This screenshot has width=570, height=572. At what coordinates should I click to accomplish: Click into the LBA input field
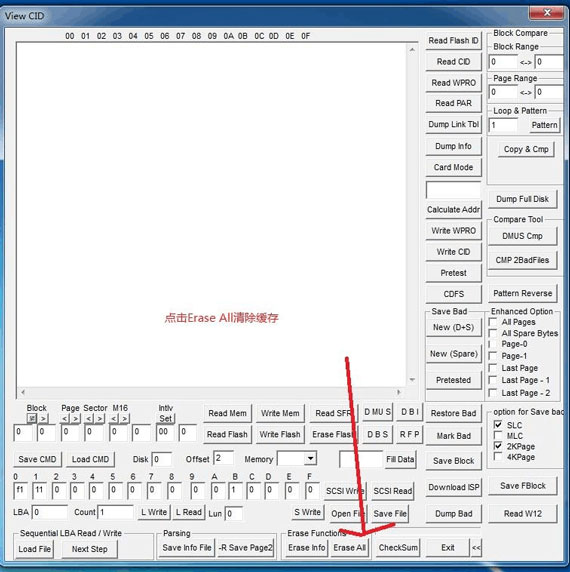pyautogui.click(x=50, y=513)
